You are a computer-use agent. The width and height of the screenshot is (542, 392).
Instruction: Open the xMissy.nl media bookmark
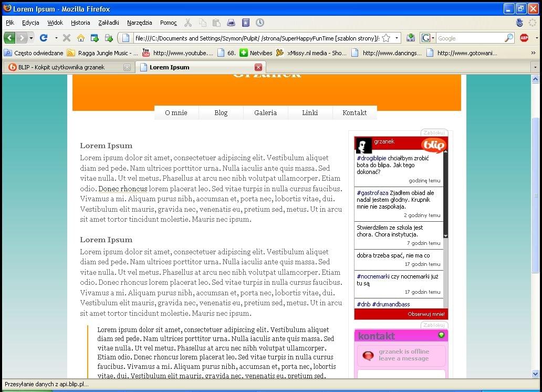311,53
